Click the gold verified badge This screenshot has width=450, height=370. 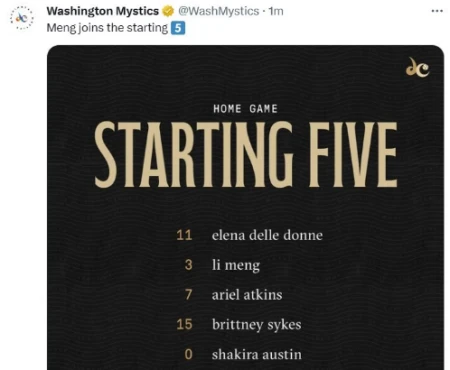[168, 11]
